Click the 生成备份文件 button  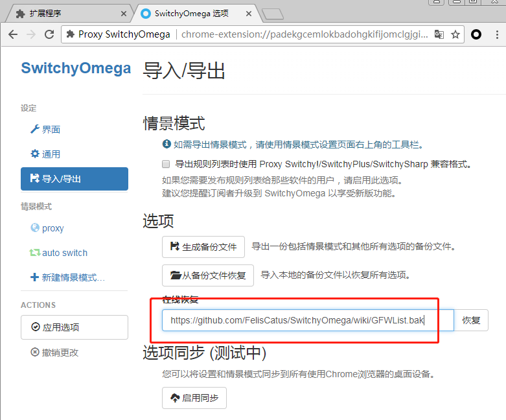pyautogui.click(x=203, y=247)
